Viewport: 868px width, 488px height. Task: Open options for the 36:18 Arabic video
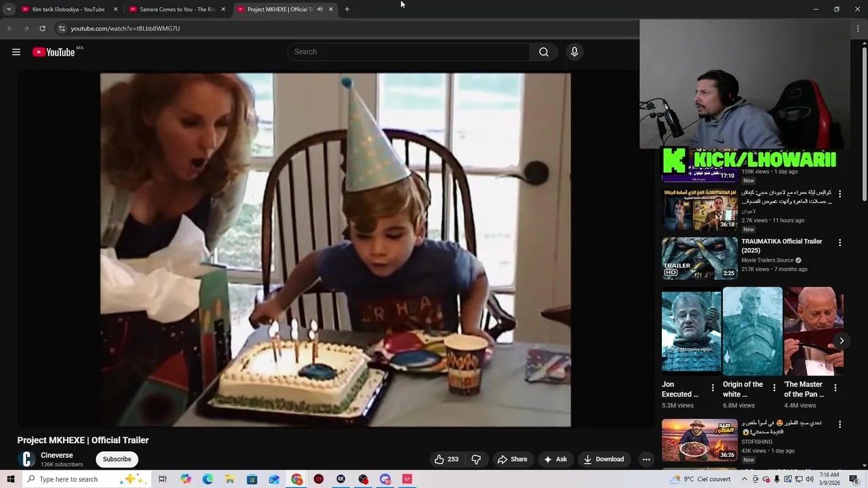coord(840,194)
